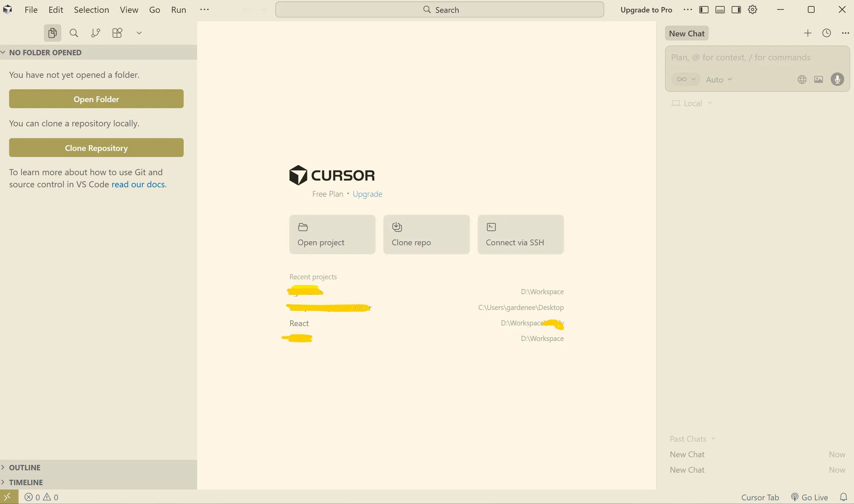Click the Clone Repository button
Screen dimensions: 854x504
click(96, 148)
